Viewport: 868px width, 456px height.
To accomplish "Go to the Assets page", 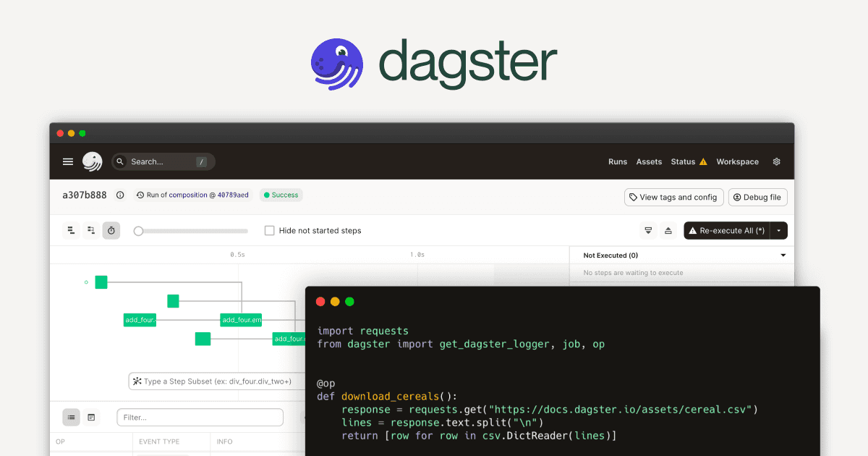I will 649,162.
